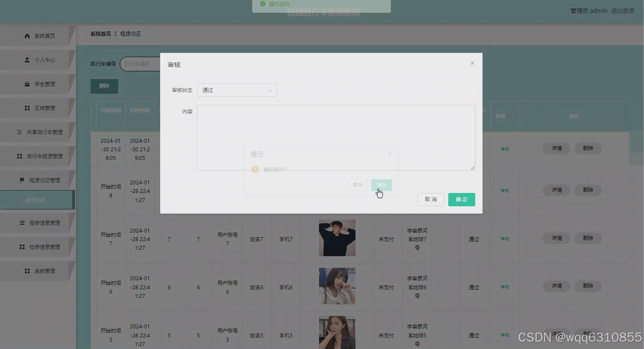Open the photo thumbnail in 姓名7 row
The width and height of the screenshot is (644, 349).
click(x=337, y=238)
